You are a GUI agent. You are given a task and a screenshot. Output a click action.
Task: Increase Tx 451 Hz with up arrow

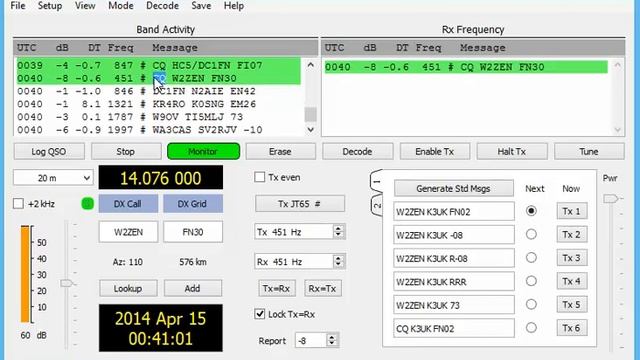pyautogui.click(x=338, y=228)
